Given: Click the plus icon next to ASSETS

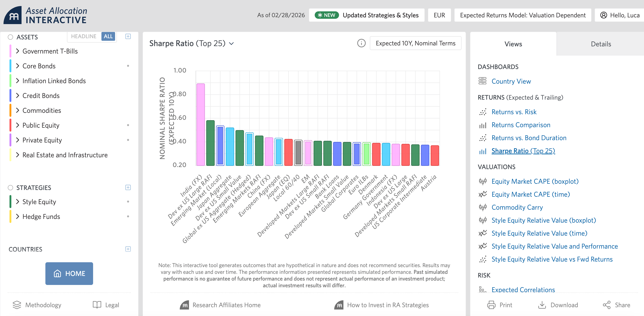Looking at the screenshot, I should click(x=128, y=37).
